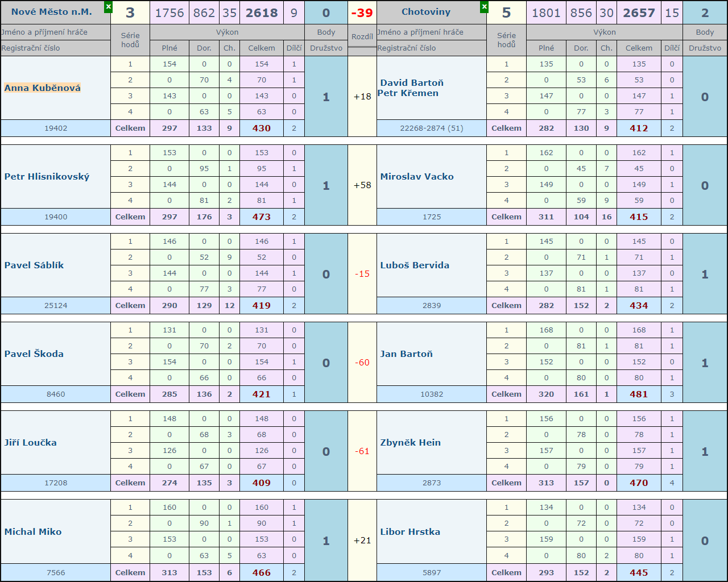
Task: Click Nové Město Dor. total 862
Action: point(204,13)
